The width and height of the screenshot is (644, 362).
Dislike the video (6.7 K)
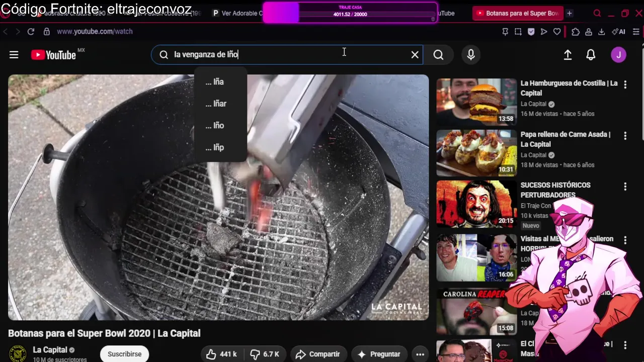(265, 354)
